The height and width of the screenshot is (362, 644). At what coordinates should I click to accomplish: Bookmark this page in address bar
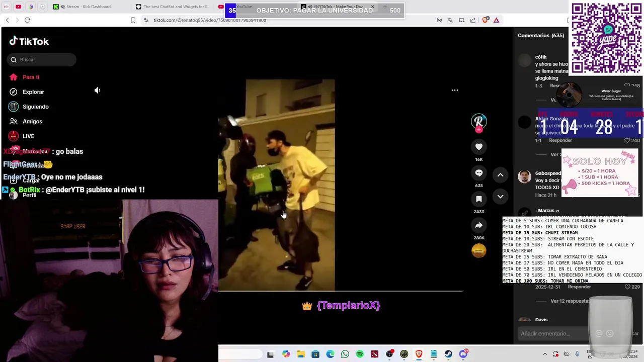coord(133,20)
